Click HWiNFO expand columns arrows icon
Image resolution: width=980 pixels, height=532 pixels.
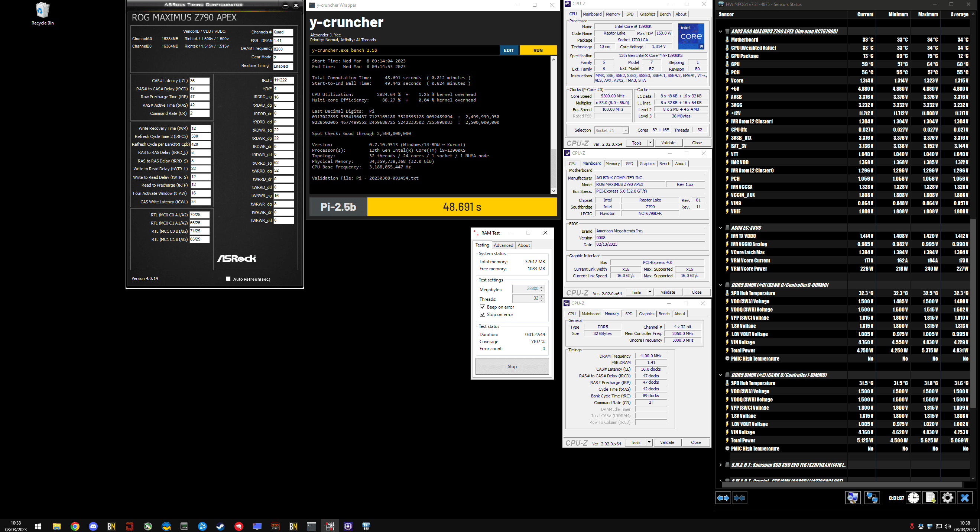point(723,498)
